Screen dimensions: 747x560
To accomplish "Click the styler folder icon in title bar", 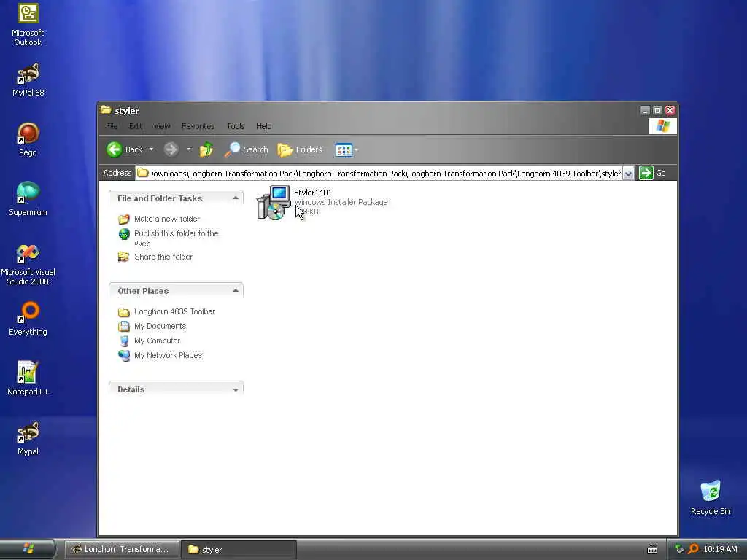I will [x=107, y=110].
